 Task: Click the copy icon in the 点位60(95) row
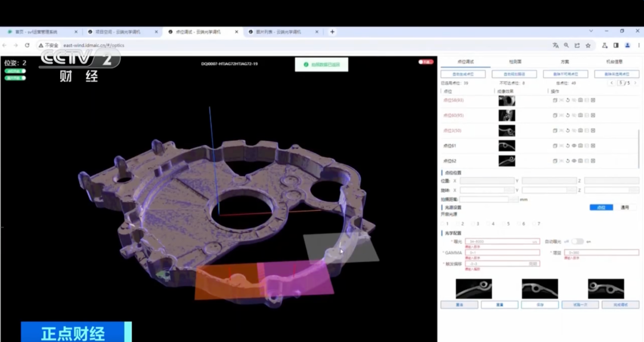point(555,115)
